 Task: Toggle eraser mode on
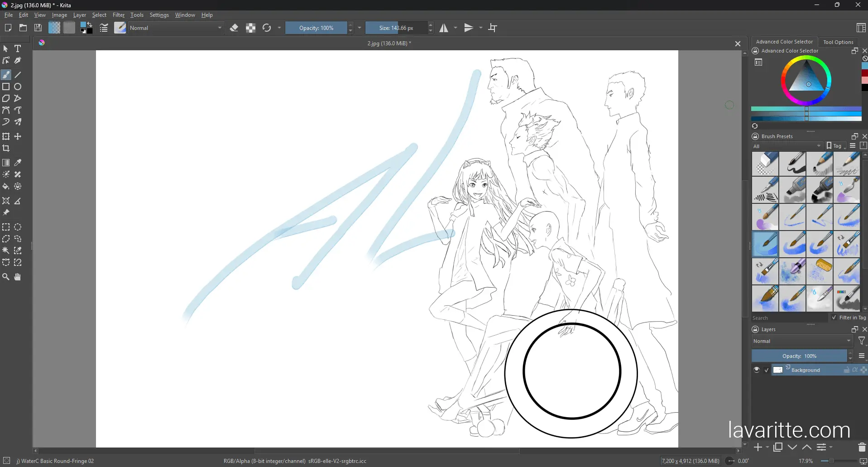click(x=234, y=28)
